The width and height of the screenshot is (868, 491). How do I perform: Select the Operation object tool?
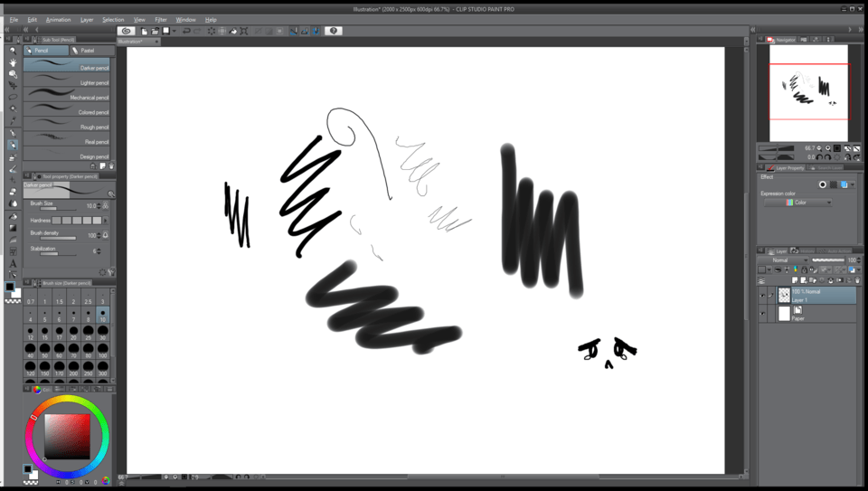(x=13, y=74)
